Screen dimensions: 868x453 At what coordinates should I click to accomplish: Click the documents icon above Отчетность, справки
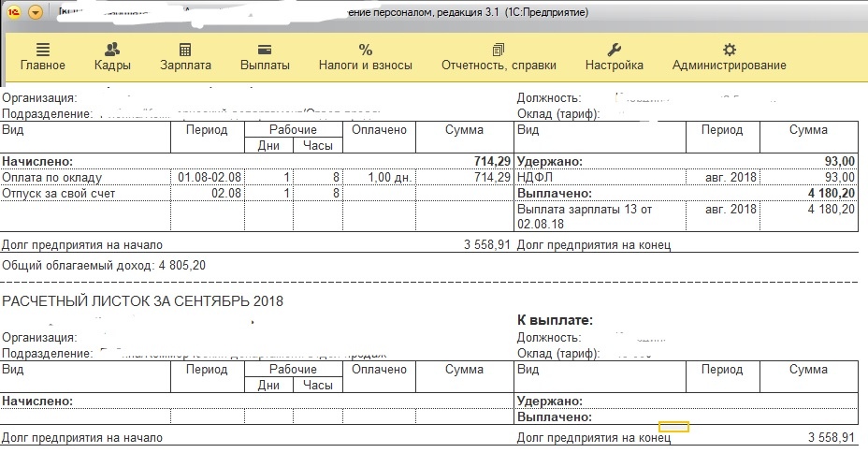point(498,50)
